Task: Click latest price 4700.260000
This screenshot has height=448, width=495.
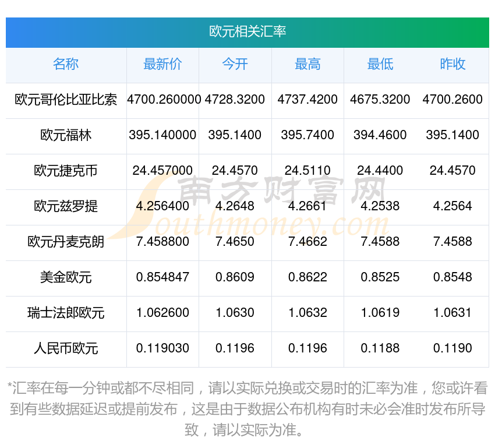Action: click(164, 100)
